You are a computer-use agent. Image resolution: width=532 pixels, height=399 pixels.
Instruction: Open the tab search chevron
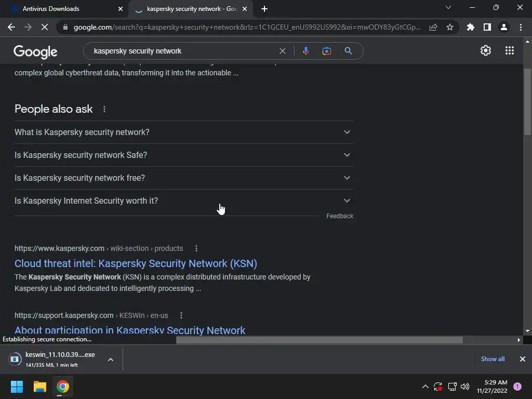point(448,7)
